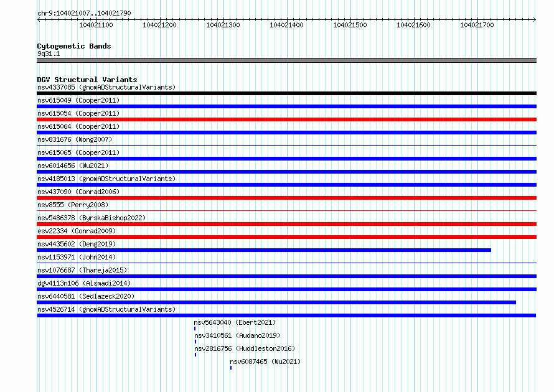Click the red bar under nsv5486378
Image resolution: width=554 pixels, height=392 pixels.
point(286,224)
